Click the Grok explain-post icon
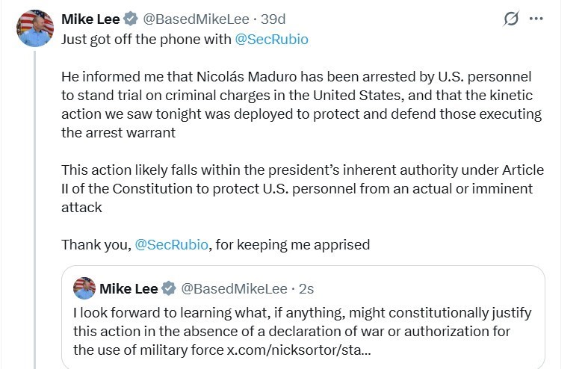 (511, 19)
